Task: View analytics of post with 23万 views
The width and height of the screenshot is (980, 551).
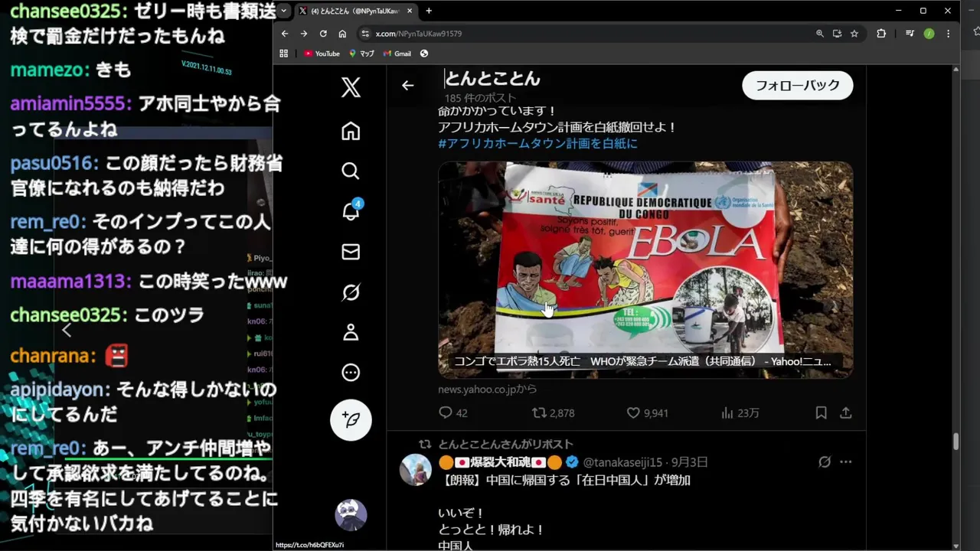Action: [x=740, y=412]
